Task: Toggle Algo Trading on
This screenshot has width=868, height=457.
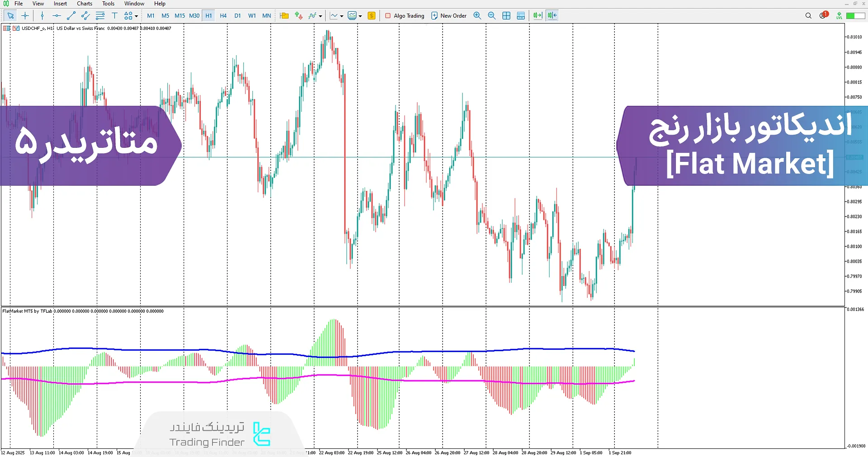Action: point(404,16)
